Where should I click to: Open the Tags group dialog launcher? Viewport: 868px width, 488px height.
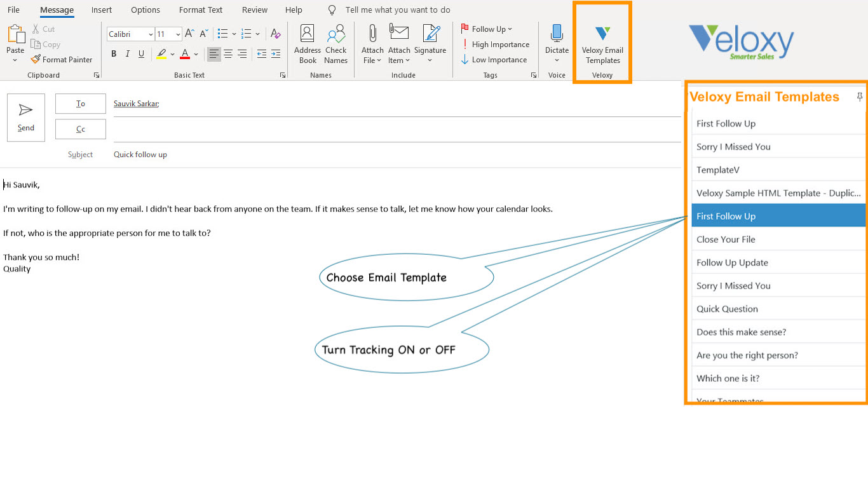pos(534,75)
